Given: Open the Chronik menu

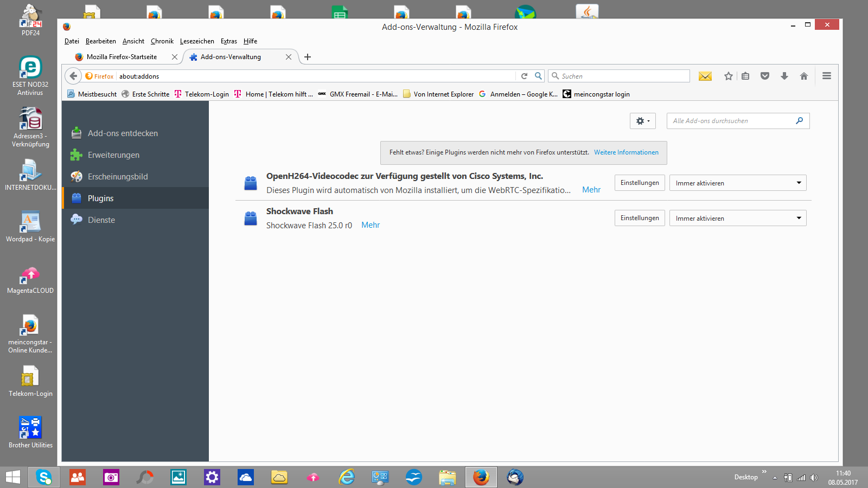Looking at the screenshot, I should coord(162,41).
